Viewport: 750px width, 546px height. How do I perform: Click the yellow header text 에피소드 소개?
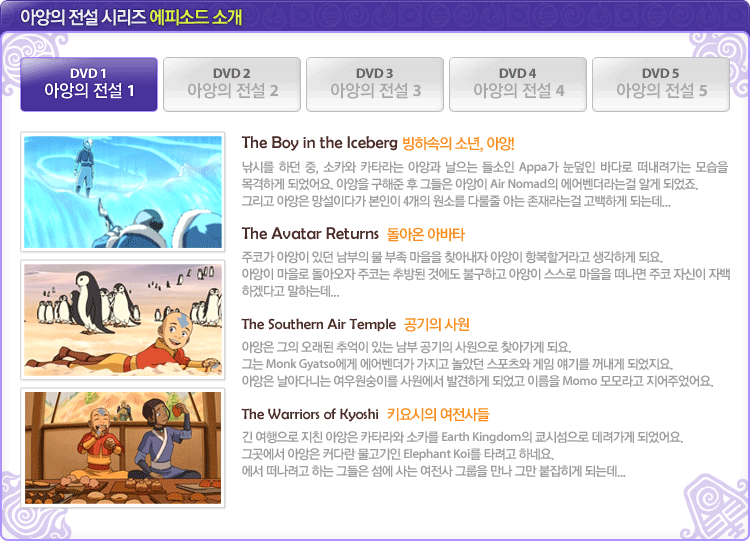pyautogui.click(x=196, y=17)
